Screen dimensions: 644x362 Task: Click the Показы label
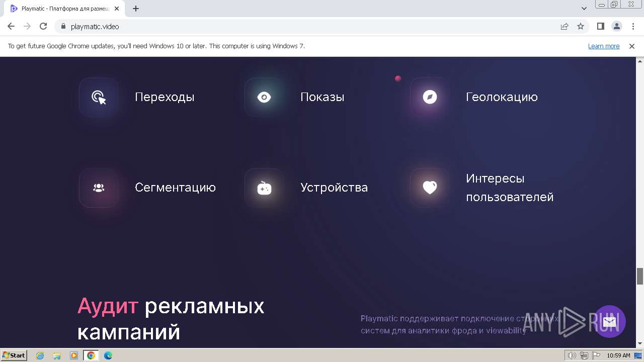[323, 97]
